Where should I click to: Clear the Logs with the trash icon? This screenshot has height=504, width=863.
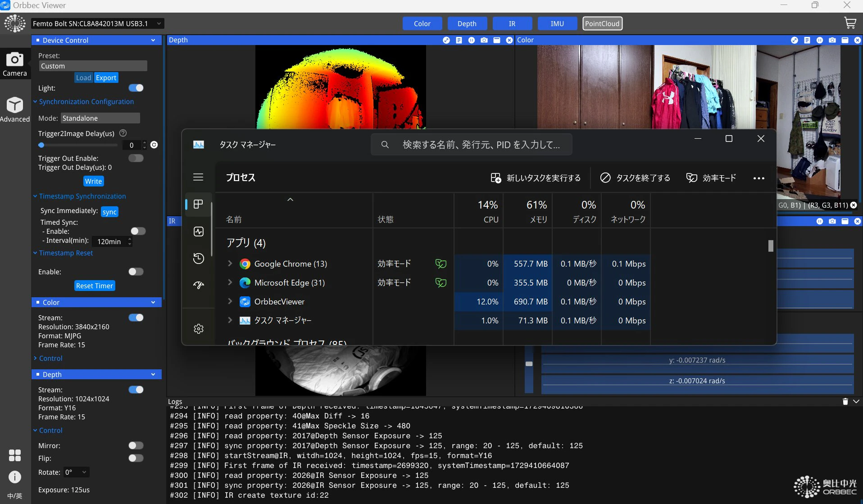click(x=845, y=401)
